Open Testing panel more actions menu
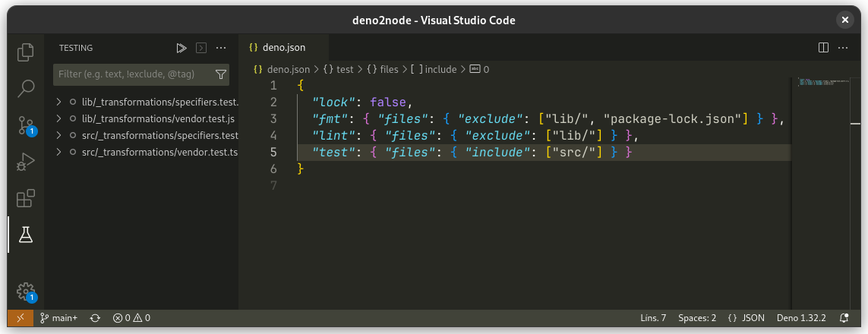The height and width of the screenshot is (334, 868). pyautogui.click(x=222, y=48)
